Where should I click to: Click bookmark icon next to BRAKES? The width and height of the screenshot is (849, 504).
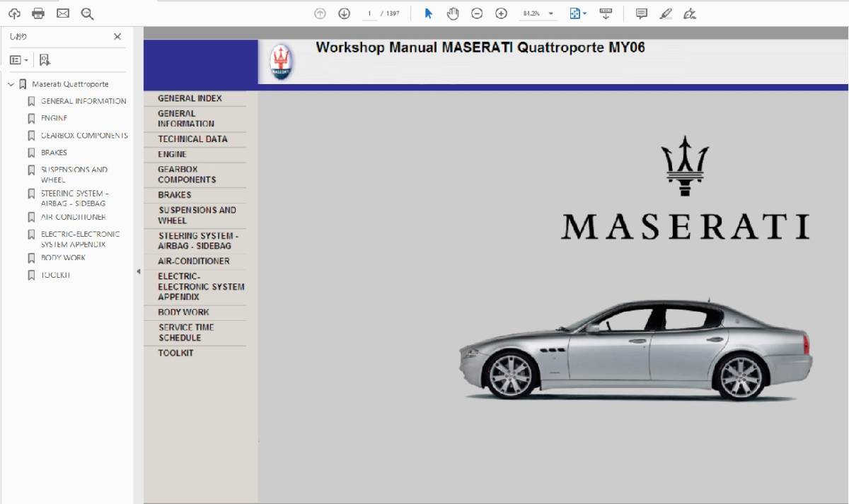tap(31, 153)
